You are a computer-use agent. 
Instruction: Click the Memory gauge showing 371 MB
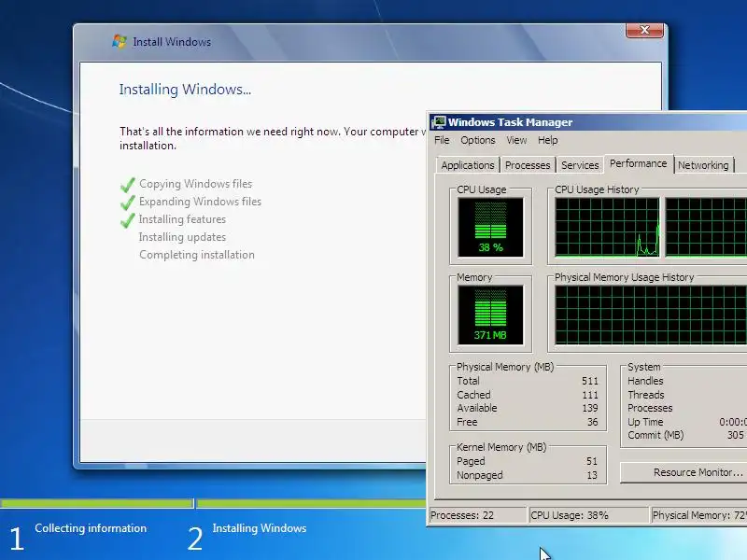pos(490,315)
